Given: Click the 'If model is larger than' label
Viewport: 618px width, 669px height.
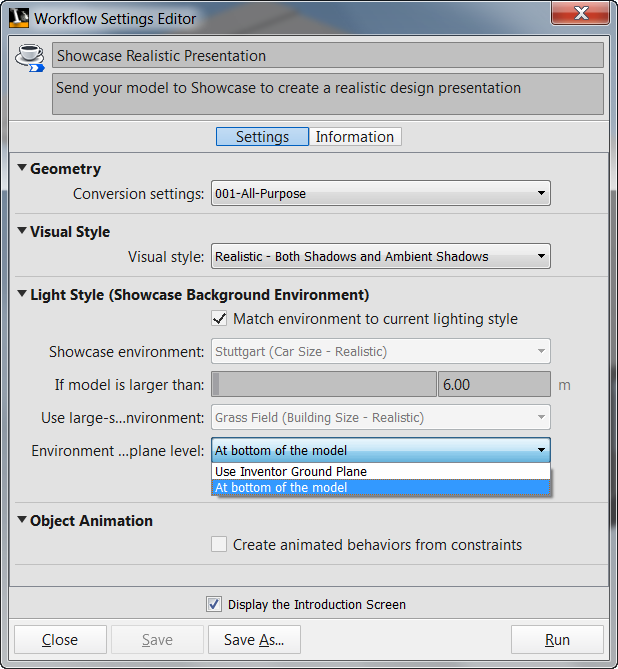Looking at the screenshot, I should pos(129,385).
